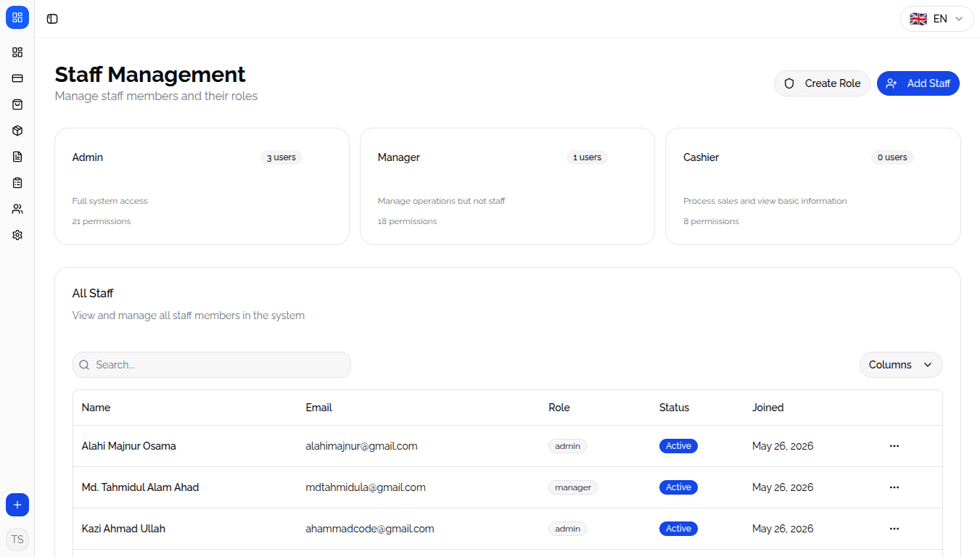
Task: Open actions menu for Alahi Majnur Osama
Action: tap(894, 446)
